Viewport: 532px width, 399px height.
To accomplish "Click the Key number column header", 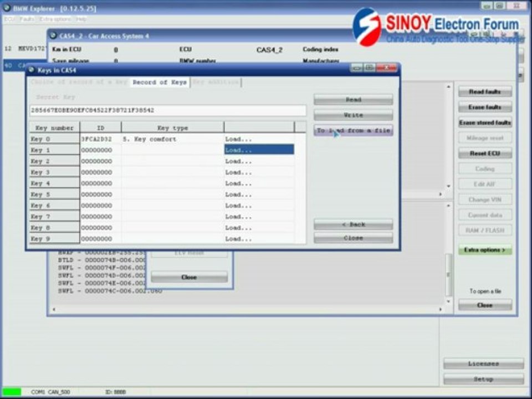I will tap(54, 127).
